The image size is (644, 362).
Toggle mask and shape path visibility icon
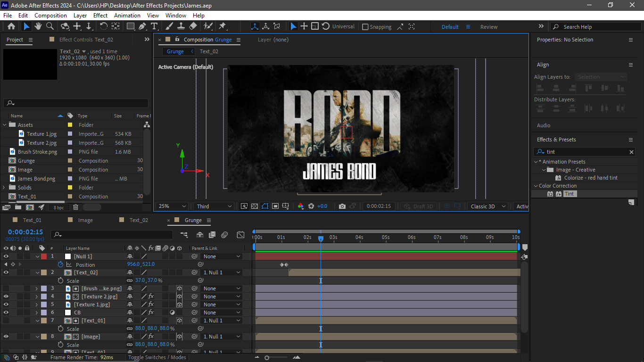265,206
